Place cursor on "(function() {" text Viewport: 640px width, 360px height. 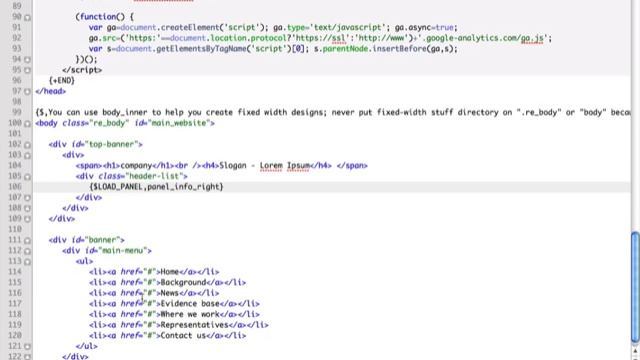(104, 17)
